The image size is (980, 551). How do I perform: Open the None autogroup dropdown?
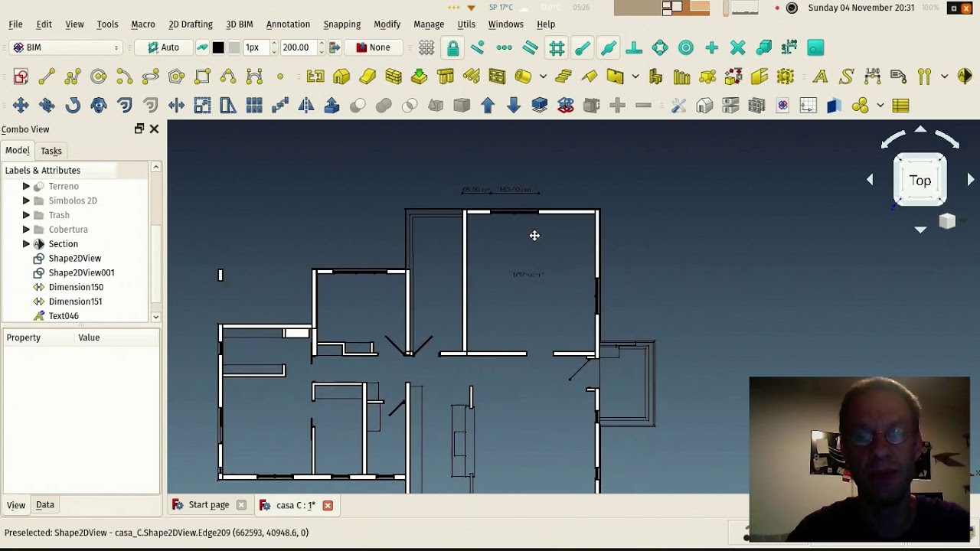tap(373, 47)
